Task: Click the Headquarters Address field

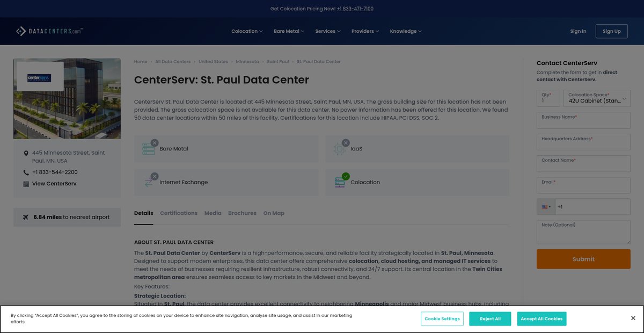Action: tap(583, 142)
